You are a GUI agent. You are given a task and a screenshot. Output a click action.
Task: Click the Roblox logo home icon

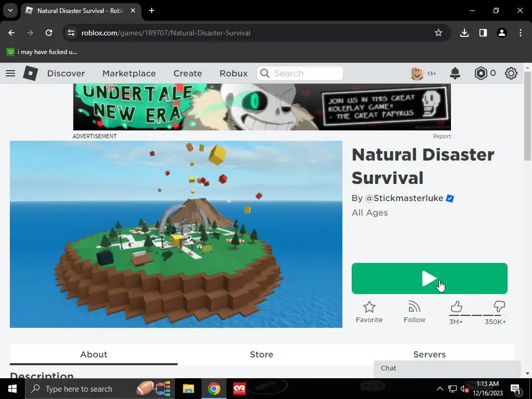(31, 73)
